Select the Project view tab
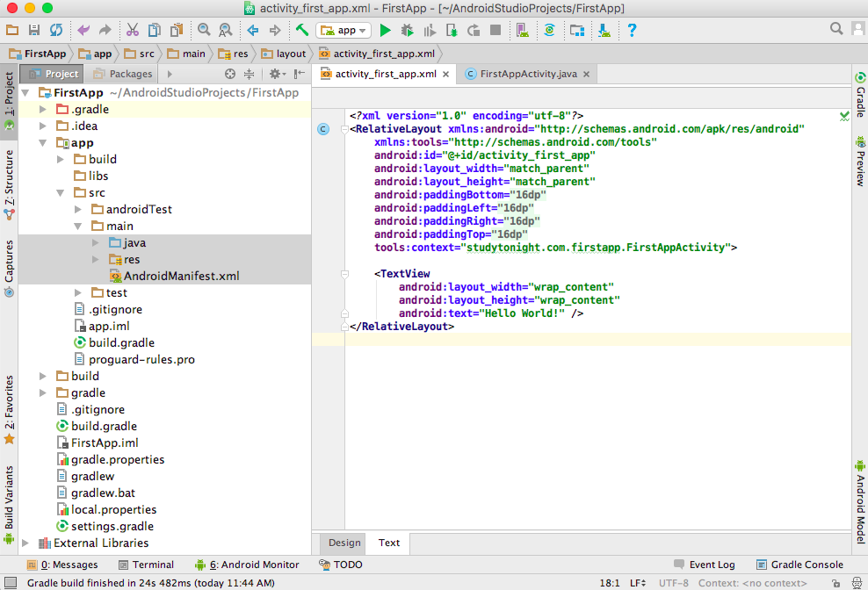 click(53, 74)
